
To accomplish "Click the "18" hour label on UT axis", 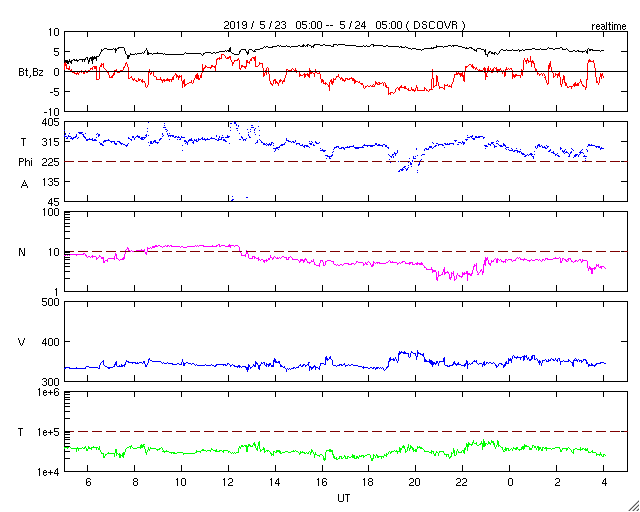I will [x=369, y=483].
